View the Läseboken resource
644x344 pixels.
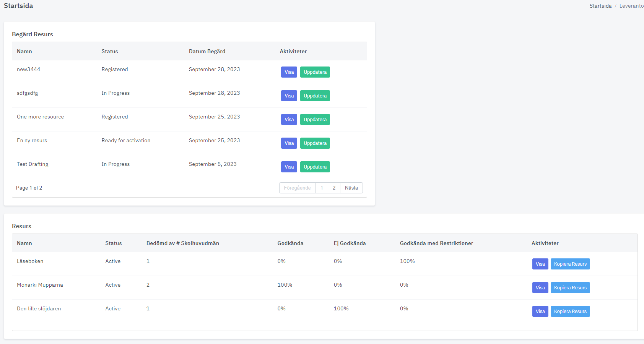(x=540, y=264)
